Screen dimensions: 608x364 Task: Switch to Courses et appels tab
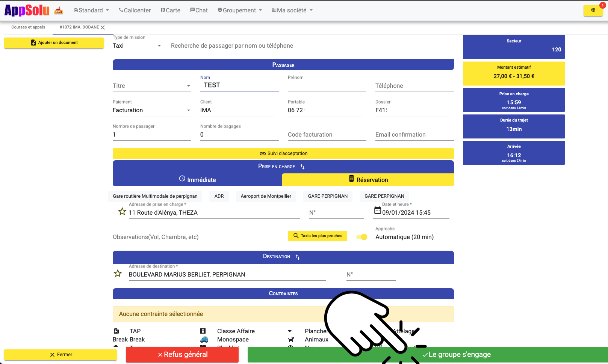point(28,27)
